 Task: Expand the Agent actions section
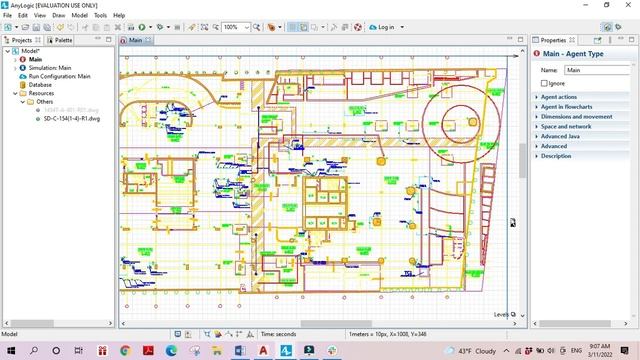coord(559,97)
